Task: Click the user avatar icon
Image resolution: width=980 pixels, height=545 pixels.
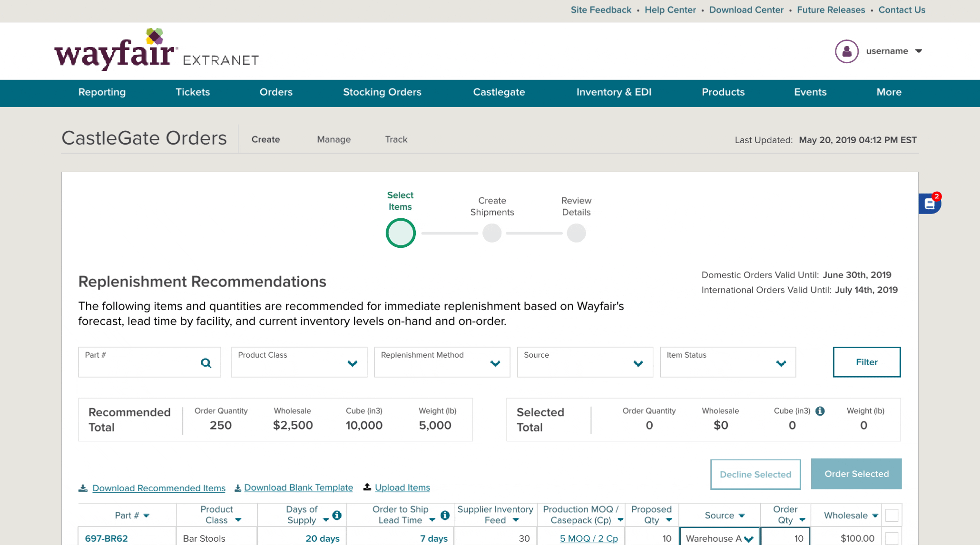Action: click(846, 51)
